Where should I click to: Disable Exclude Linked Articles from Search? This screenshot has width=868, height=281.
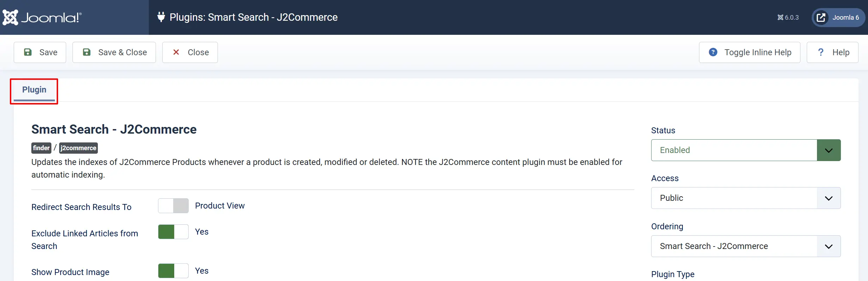coord(173,232)
